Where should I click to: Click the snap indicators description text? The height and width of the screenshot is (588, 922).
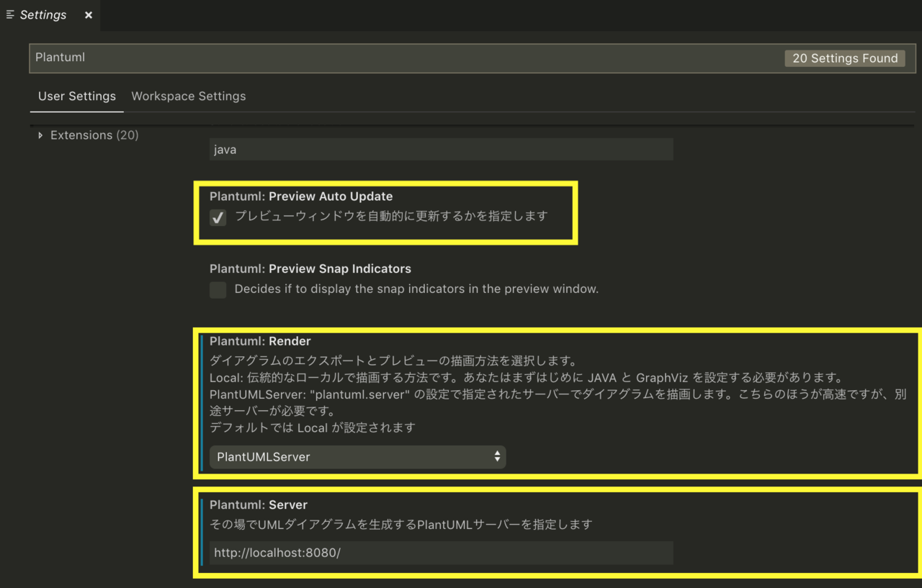point(416,289)
